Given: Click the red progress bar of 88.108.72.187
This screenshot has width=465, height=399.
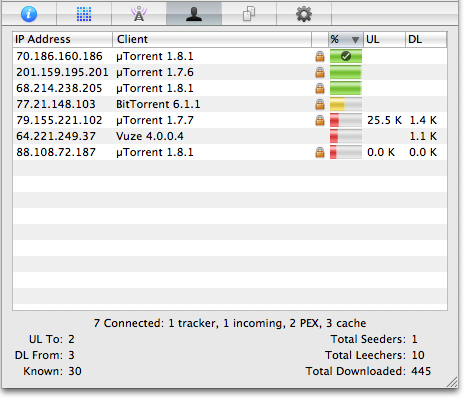Looking at the screenshot, I should coord(346,152).
